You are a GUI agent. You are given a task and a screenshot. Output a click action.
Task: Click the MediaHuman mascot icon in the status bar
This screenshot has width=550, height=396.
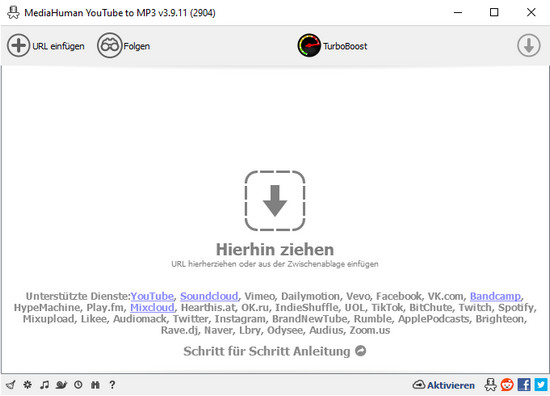[490, 385]
